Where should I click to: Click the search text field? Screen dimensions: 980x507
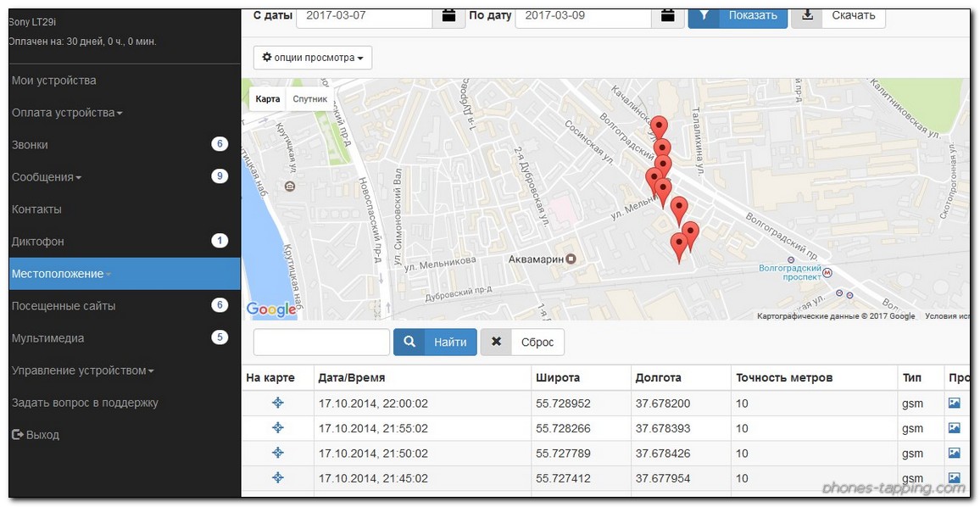pos(321,342)
